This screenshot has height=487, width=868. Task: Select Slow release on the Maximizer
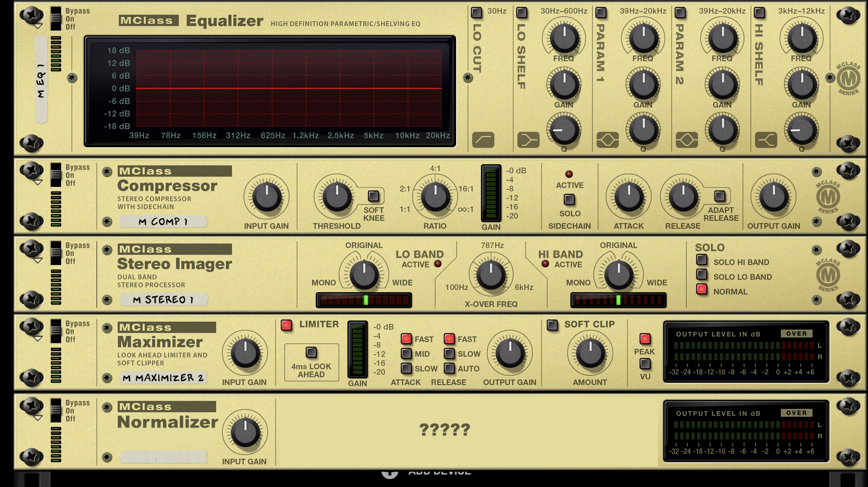pos(449,354)
